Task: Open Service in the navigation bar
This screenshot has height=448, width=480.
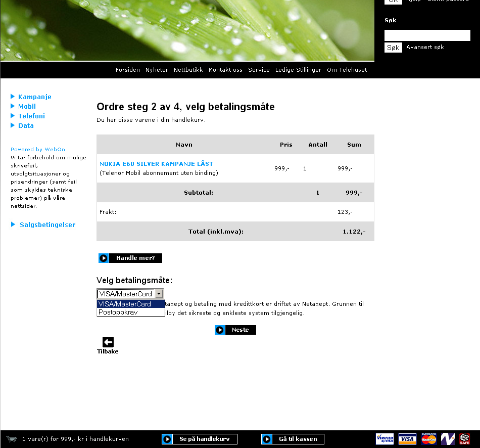Action: click(259, 70)
